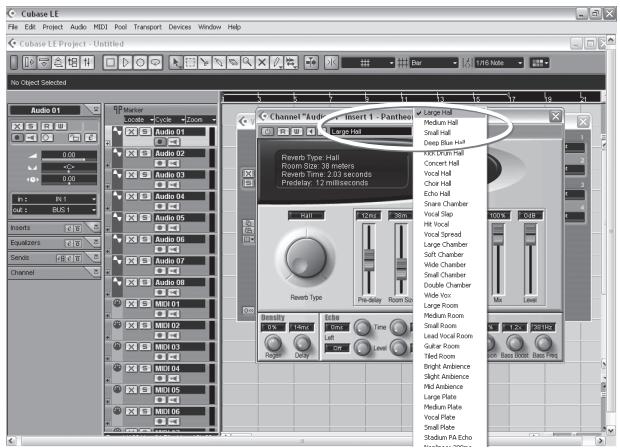The height and width of the screenshot is (448, 620).
Task: Click the Bass Freq knob
Action: pos(544,343)
